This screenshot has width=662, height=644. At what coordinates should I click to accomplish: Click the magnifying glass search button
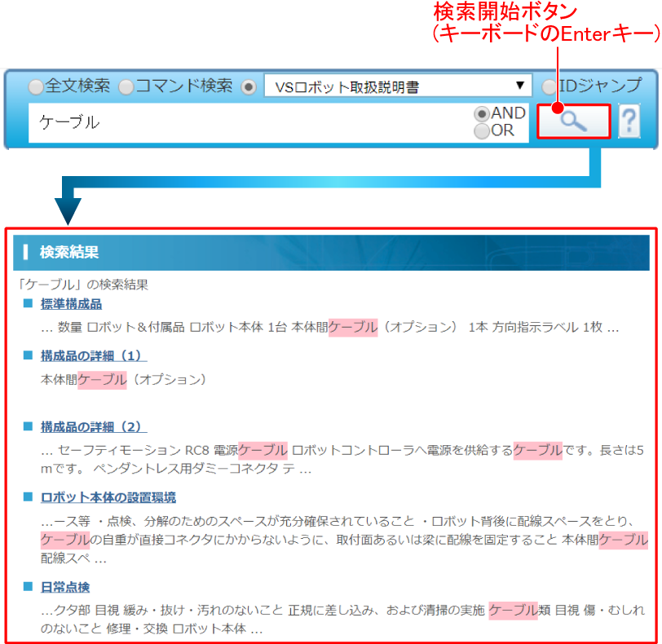[x=573, y=121]
